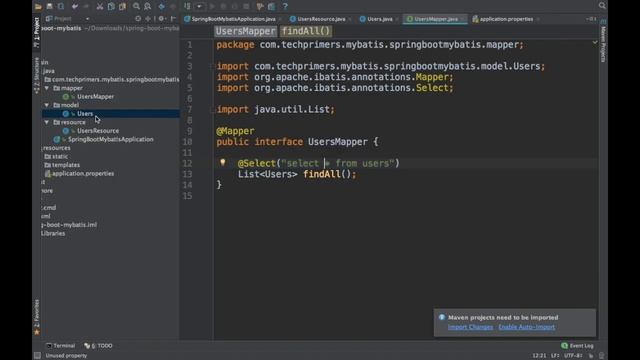
Task: Click the Project Structure toolbar icon
Action: [x=271, y=6]
